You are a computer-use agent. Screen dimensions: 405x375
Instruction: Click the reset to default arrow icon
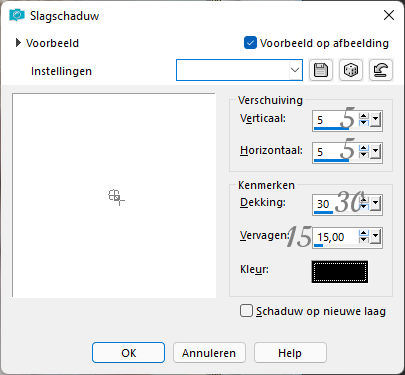[x=381, y=70]
